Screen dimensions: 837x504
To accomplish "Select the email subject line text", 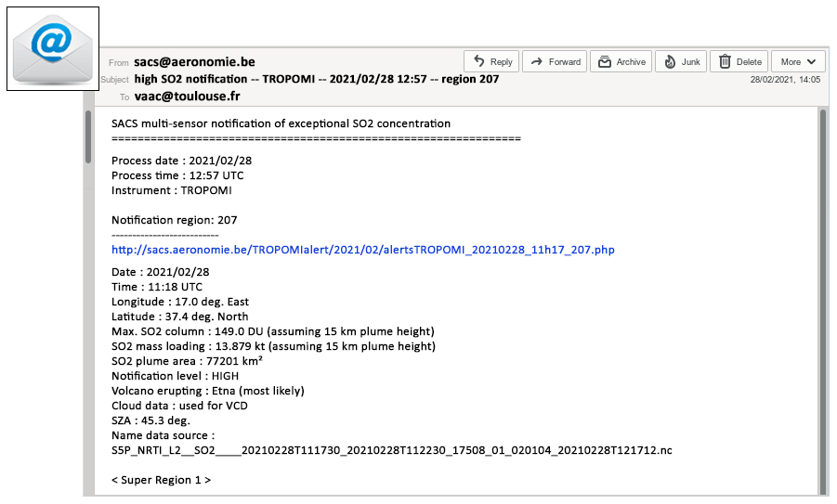I will coord(316,79).
